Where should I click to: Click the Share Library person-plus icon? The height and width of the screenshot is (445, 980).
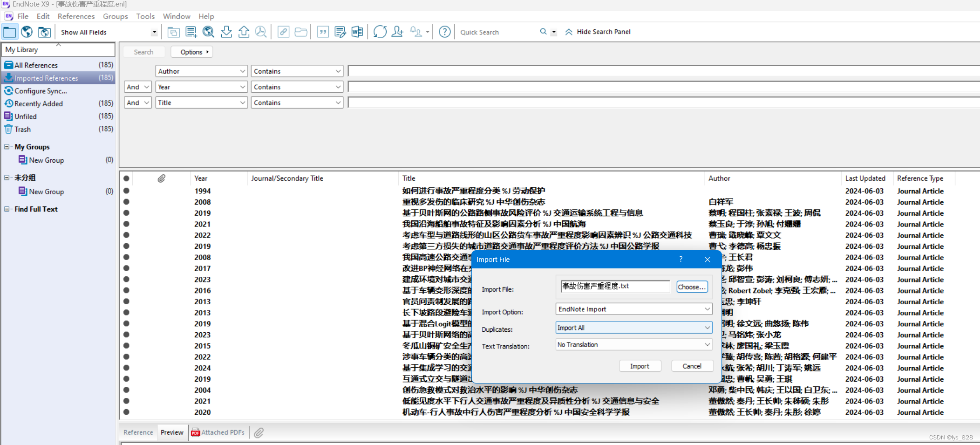click(397, 32)
